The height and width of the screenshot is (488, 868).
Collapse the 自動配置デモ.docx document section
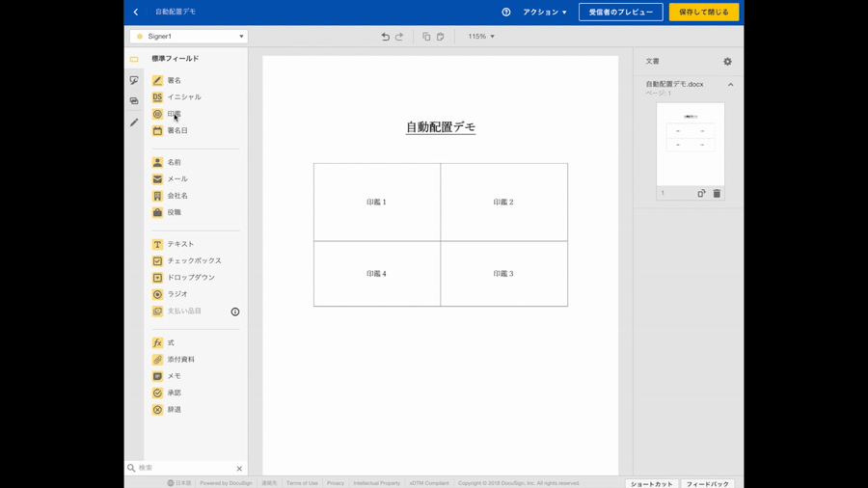click(731, 85)
